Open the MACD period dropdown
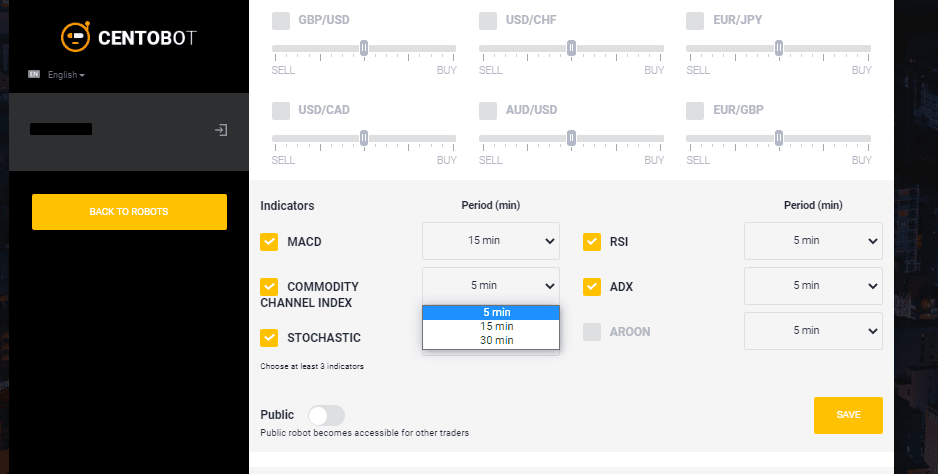The height and width of the screenshot is (474, 938). pos(491,241)
